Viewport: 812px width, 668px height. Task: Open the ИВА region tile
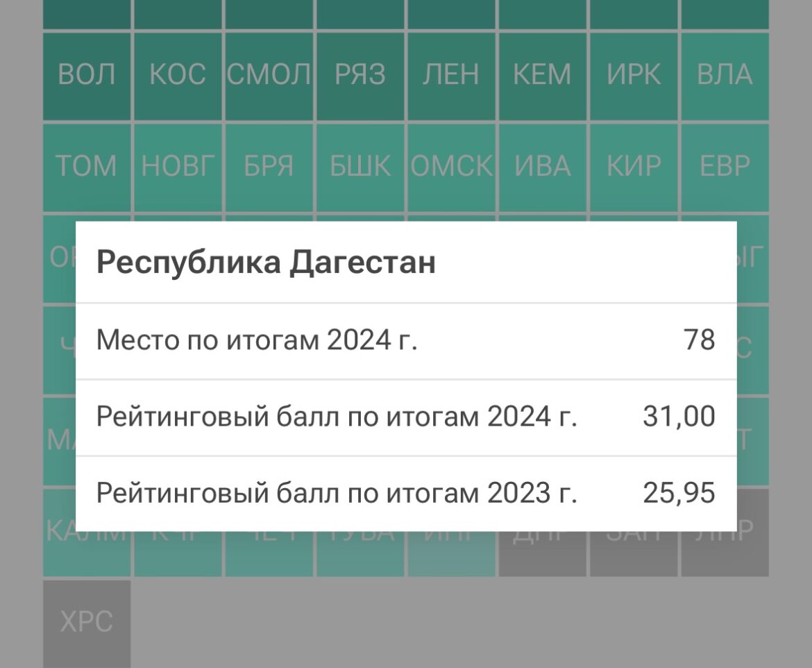pyautogui.click(x=542, y=167)
